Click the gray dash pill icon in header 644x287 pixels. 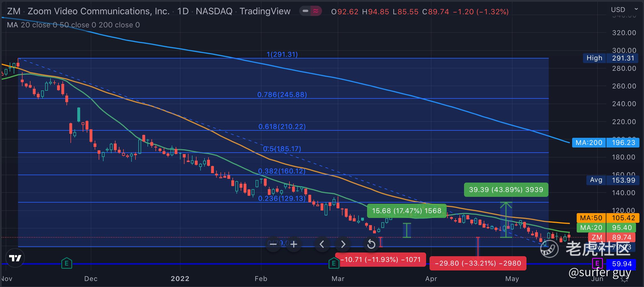tap(305, 11)
